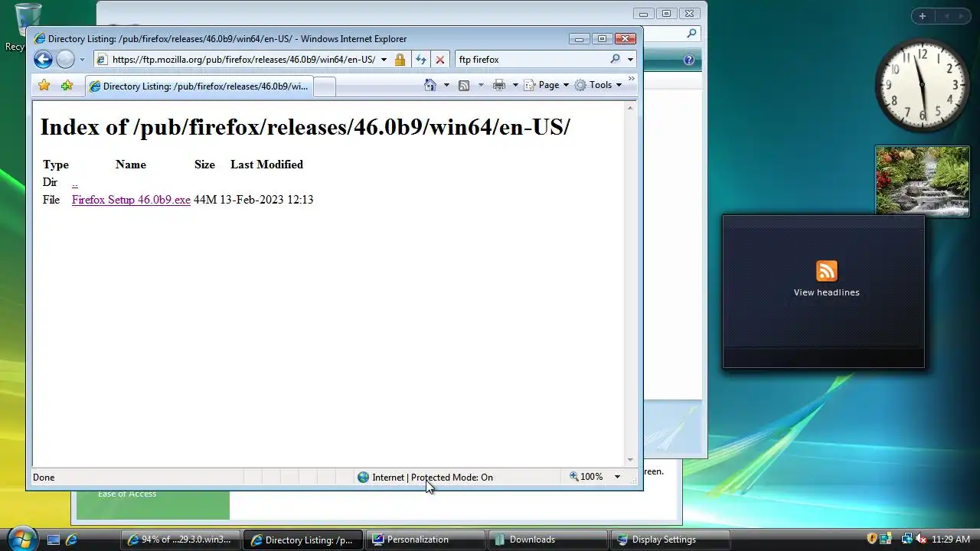Download 'Firefox Setup 46.0b9.exe'

pos(131,200)
